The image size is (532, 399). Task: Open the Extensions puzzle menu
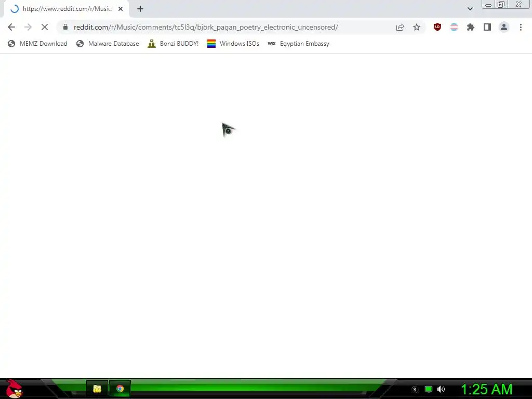point(471,27)
